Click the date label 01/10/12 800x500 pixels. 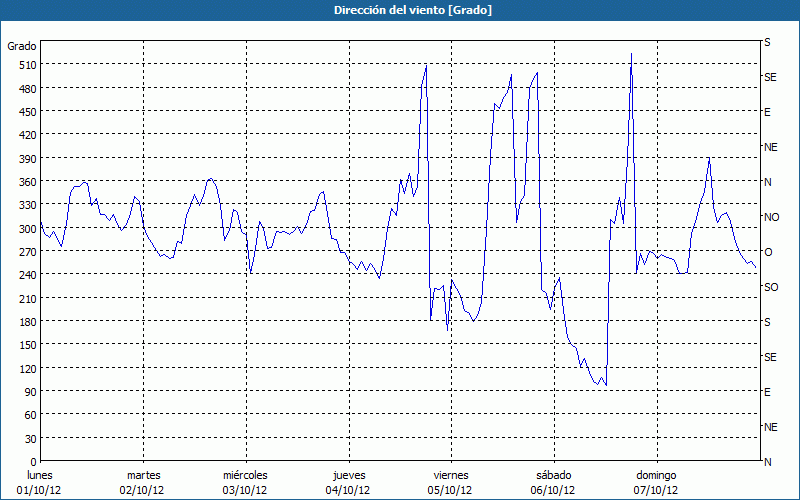[40, 490]
